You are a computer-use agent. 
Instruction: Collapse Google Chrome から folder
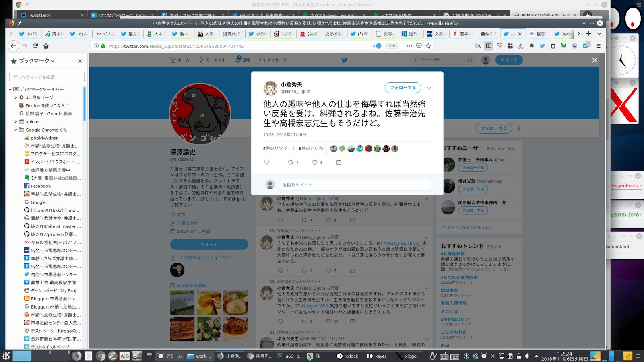point(16,130)
